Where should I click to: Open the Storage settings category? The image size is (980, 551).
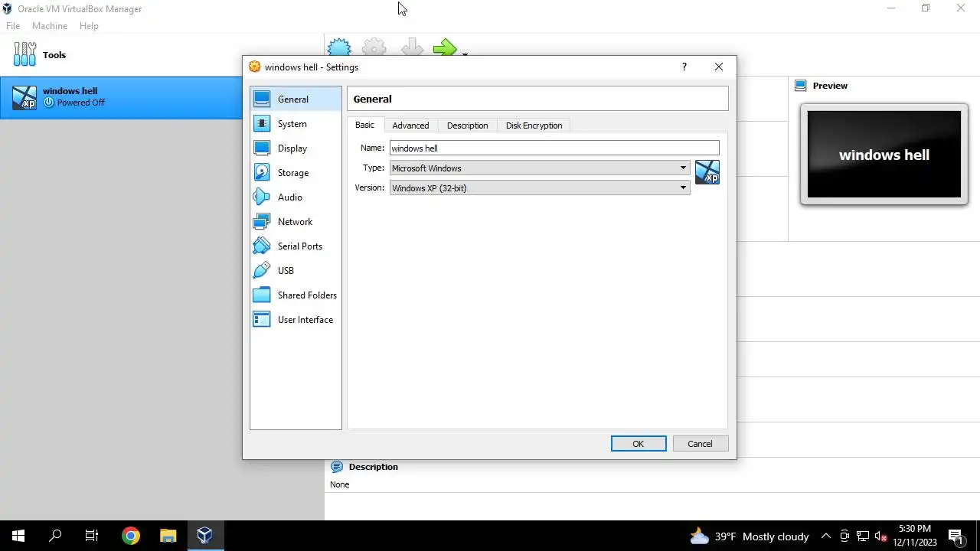296,172
